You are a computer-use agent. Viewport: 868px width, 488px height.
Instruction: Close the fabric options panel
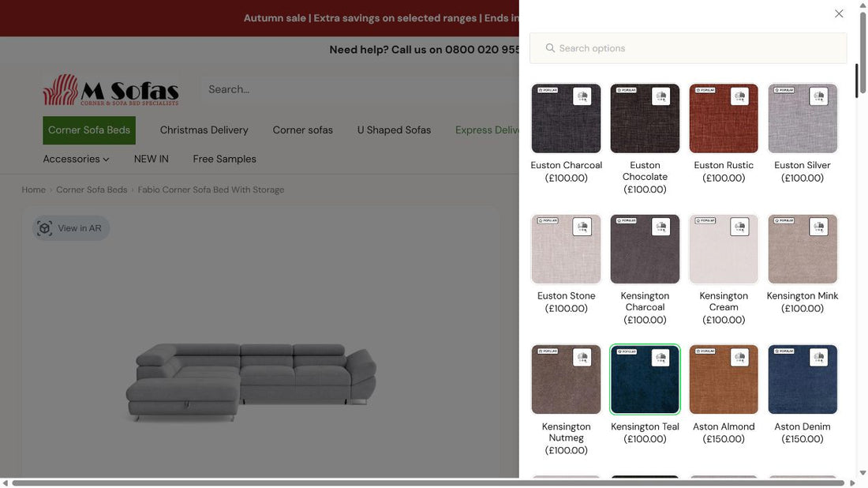pyautogui.click(x=839, y=14)
